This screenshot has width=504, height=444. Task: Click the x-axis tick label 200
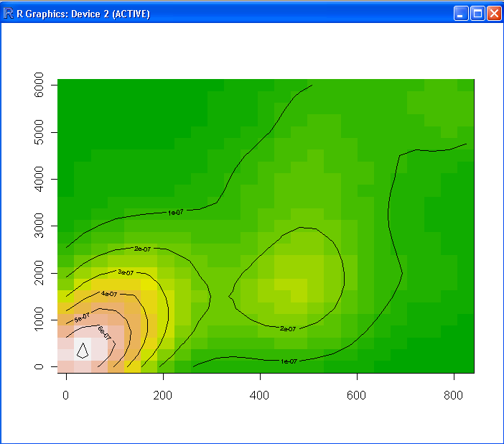163,394
